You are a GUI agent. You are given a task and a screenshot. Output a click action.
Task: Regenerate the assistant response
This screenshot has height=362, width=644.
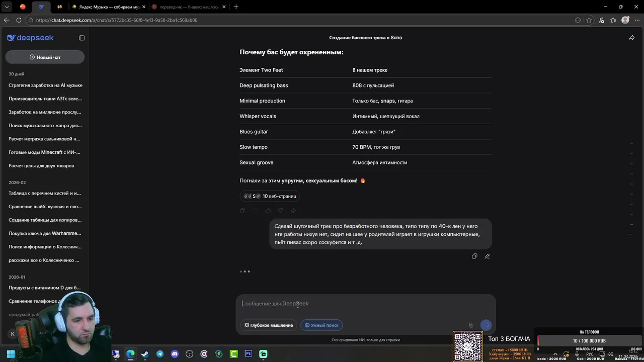[255, 211]
